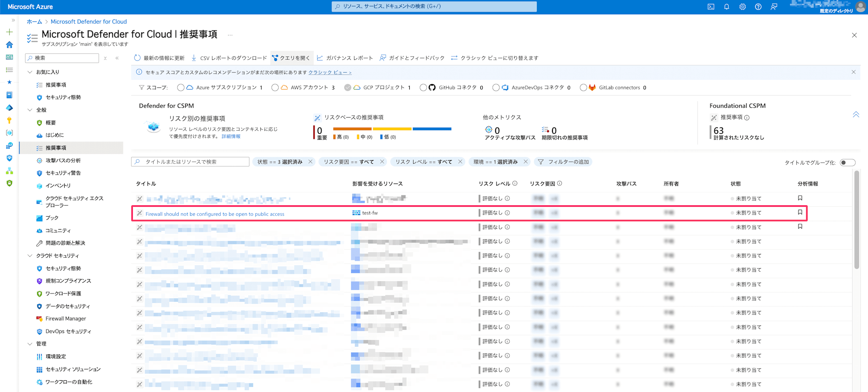Select AWS アカウント scope radio
The width and height of the screenshot is (868, 392).
pos(275,87)
